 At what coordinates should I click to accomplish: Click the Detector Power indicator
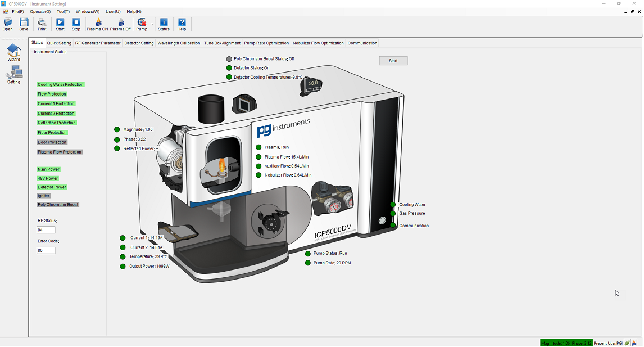[52, 187]
